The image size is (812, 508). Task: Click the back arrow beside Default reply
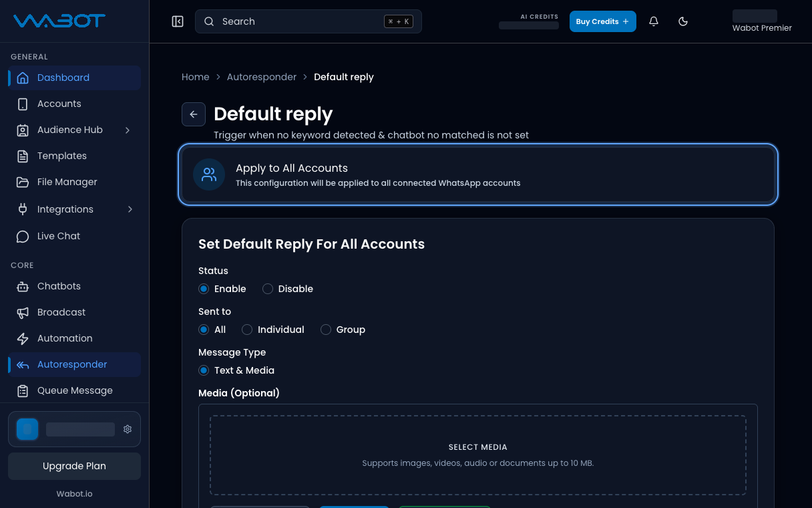(x=194, y=114)
